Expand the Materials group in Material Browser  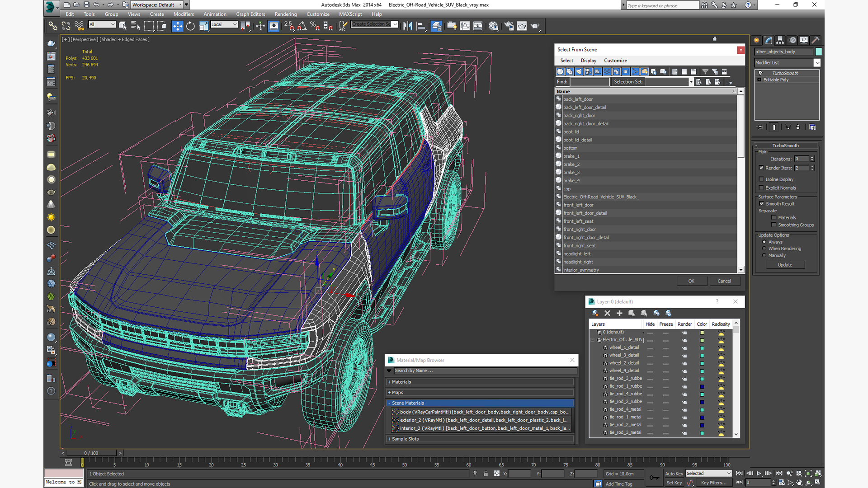pyautogui.click(x=480, y=382)
